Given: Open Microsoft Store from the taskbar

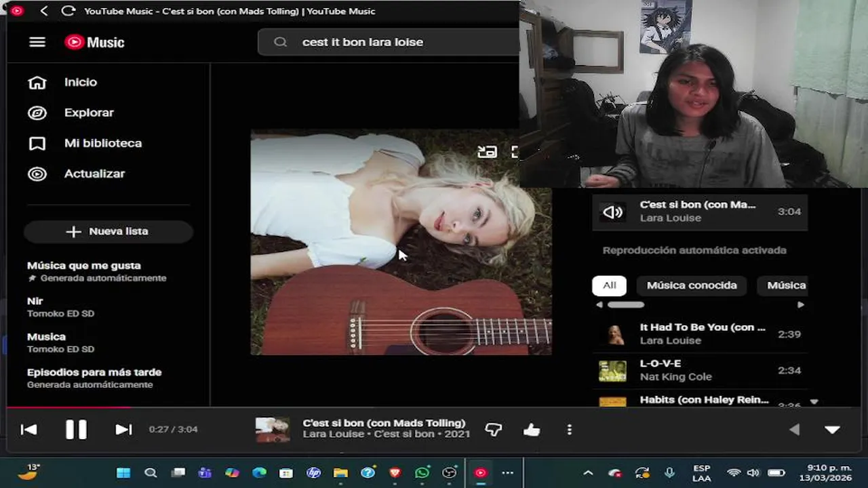Looking at the screenshot, I should point(286,473).
